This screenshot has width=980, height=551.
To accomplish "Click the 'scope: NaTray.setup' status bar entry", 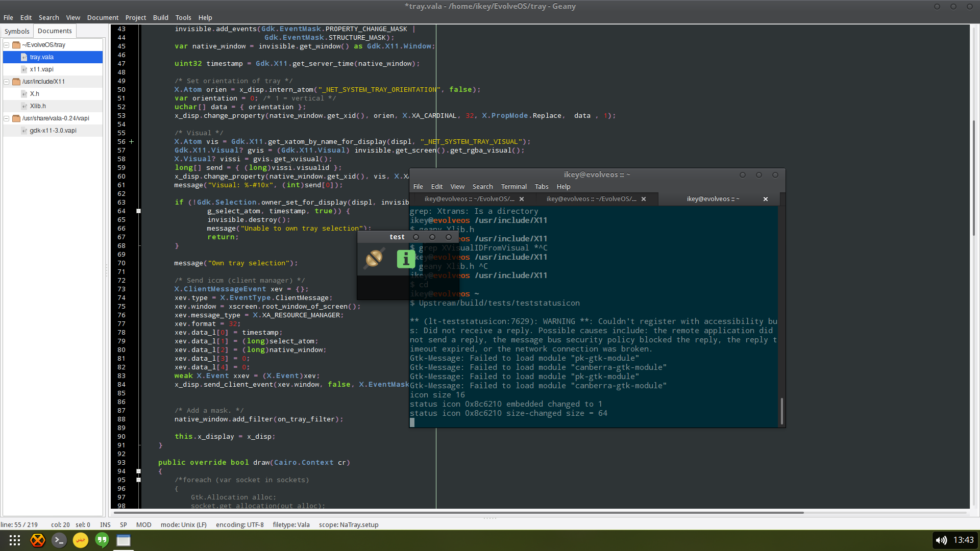I will tap(349, 525).
